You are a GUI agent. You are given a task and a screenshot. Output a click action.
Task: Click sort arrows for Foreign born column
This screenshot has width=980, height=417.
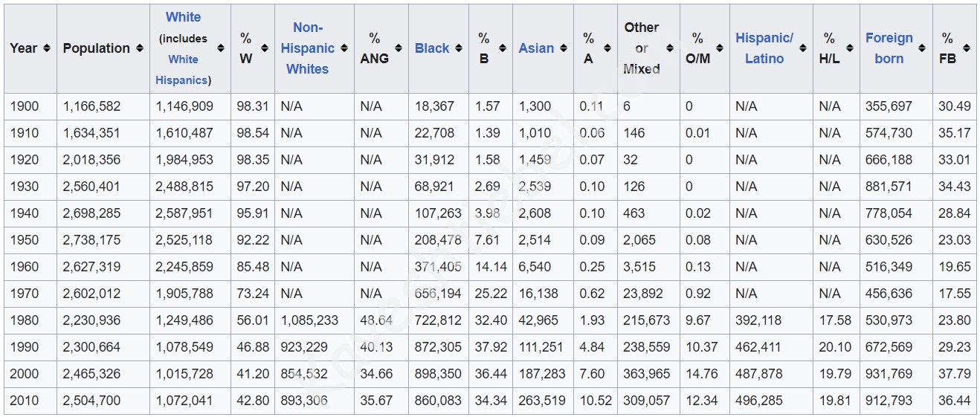pos(922,48)
